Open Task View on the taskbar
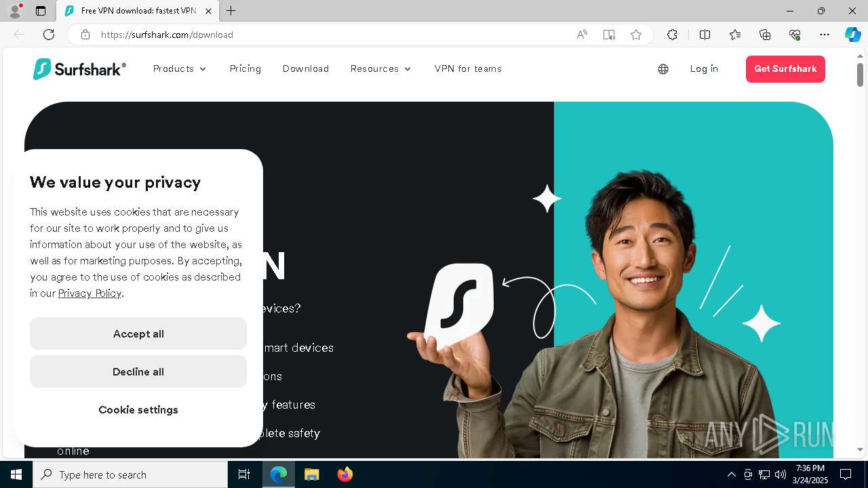The width and height of the screenshot is (868, 488). pyautogui.click(x=244, y=474)
